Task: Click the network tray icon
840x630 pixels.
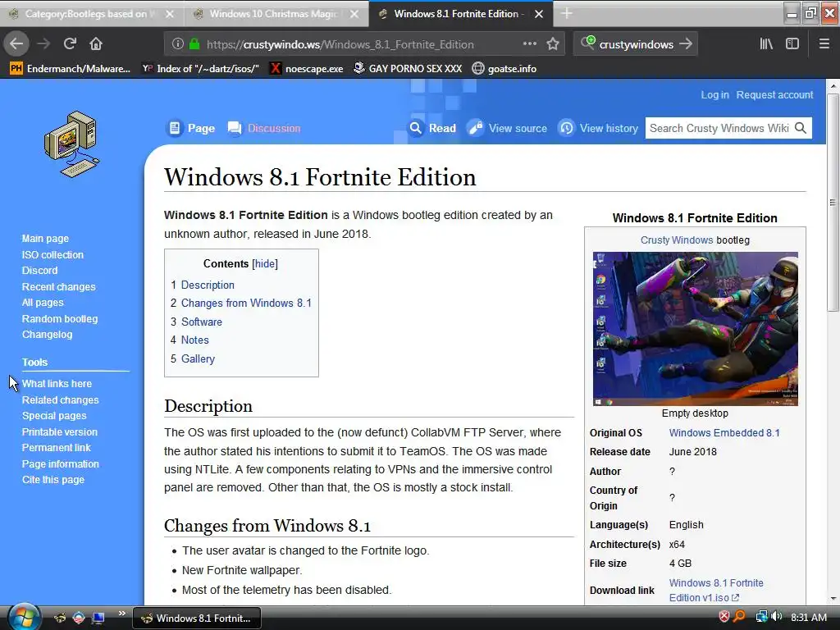Action: click(x=761, y=617)
